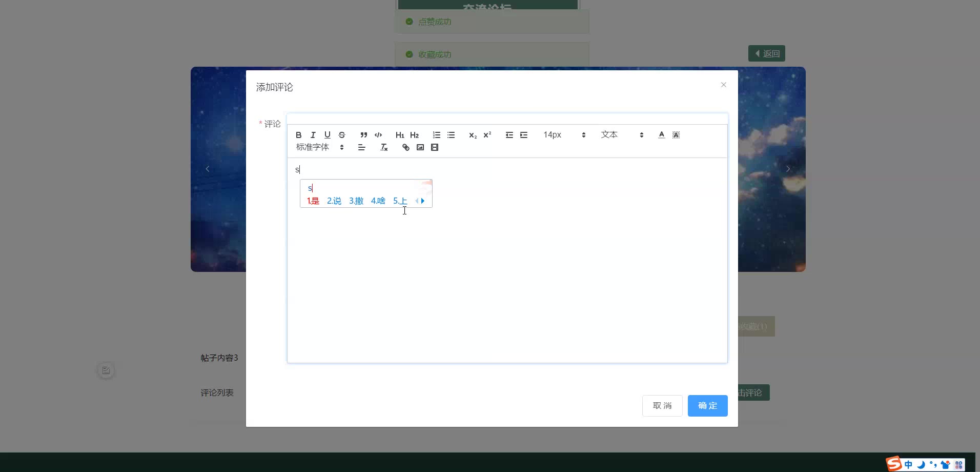This screenshot has width=980, height=472.
Task: Apply superscript formatting
Action: [487, 135]
